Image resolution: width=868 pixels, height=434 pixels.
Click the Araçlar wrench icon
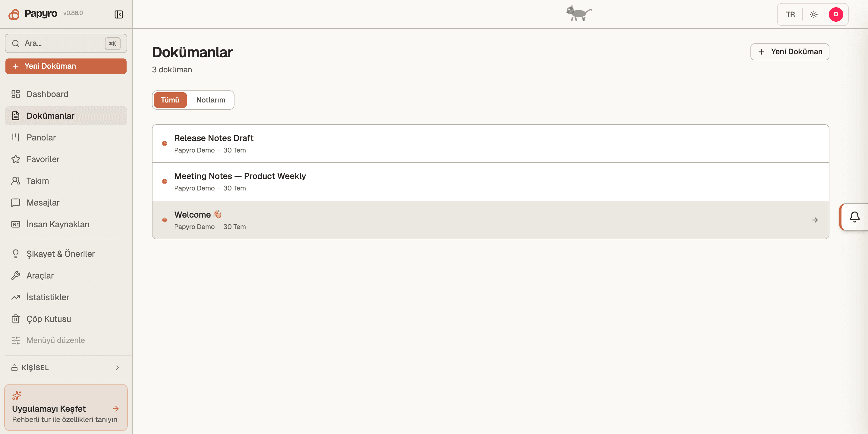(x=15, y=276)
